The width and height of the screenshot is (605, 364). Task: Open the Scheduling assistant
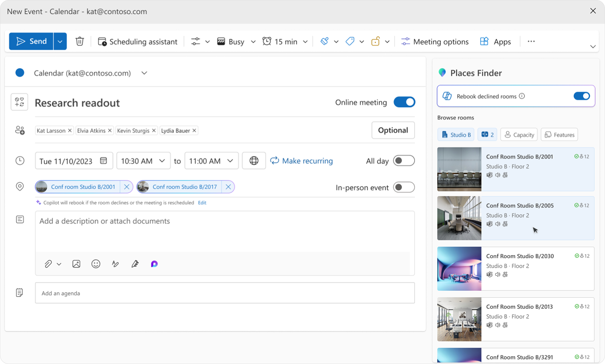[x=138, y=42]
